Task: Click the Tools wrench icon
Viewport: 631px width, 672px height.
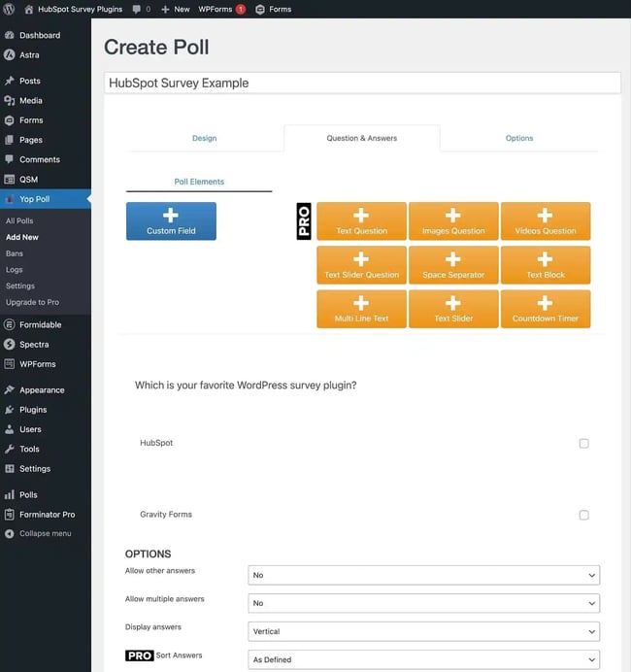Action: point(10,449)
